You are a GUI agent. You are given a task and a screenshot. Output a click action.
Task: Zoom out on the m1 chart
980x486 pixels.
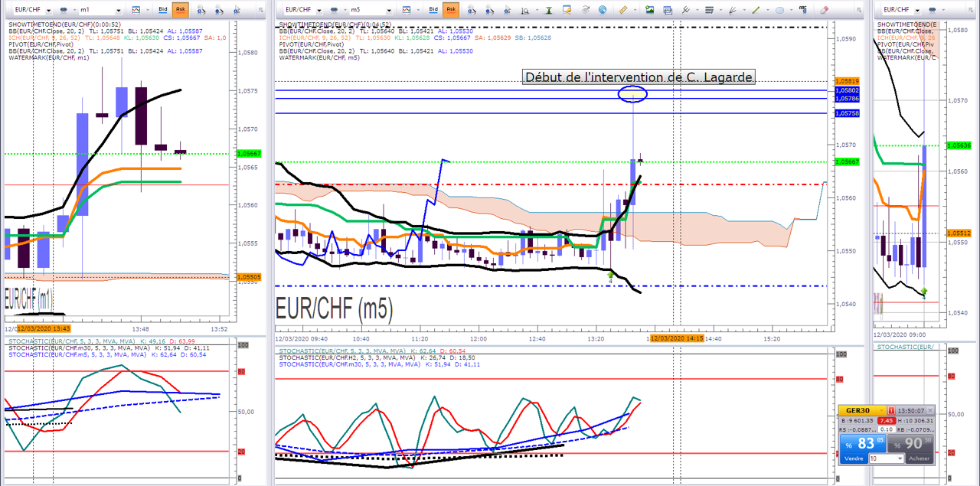(219, 10)
